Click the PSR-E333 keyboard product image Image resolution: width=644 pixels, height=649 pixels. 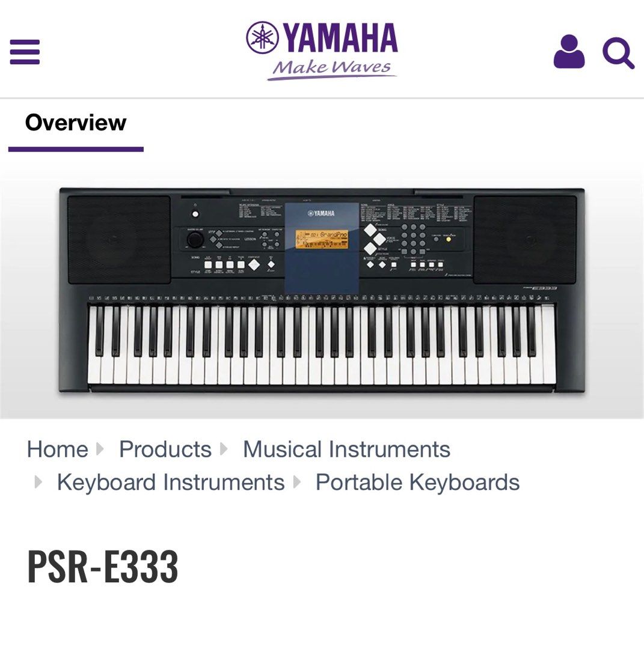[322, 291]
